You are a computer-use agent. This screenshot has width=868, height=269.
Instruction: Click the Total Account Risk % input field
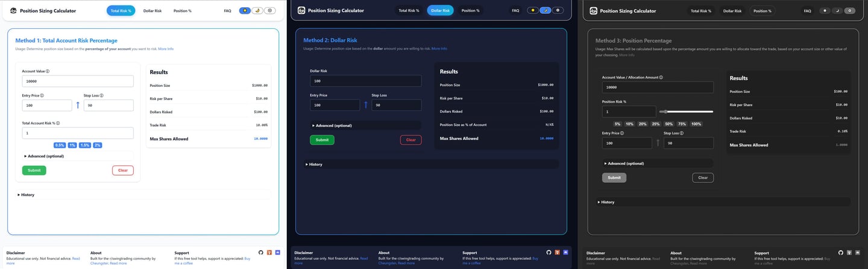pyautogui.click(x=78, y=133)
